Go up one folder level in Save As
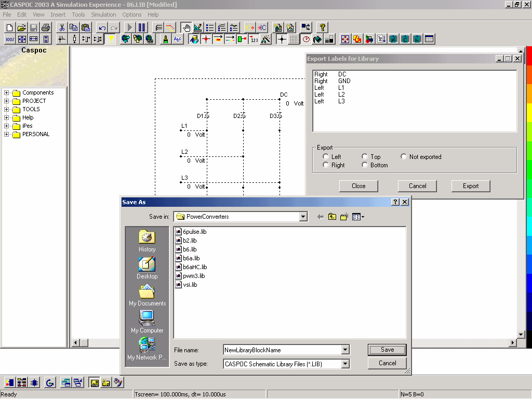 tap(332, 217)
